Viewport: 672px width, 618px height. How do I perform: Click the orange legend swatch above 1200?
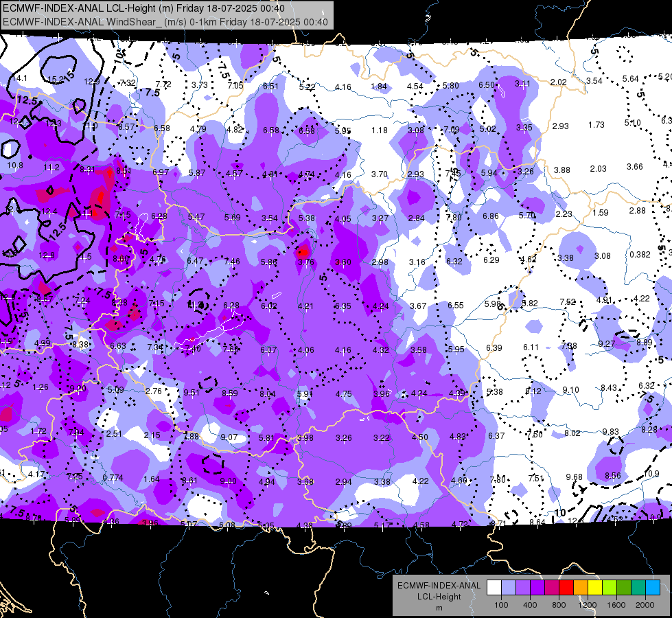click(x=581, y=588)
